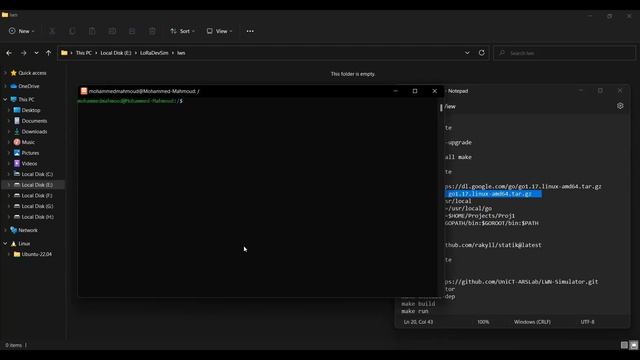Click 100% zoom level in Notepad status bar
Screen dimensions: 640x360
[x=483, y=322]
